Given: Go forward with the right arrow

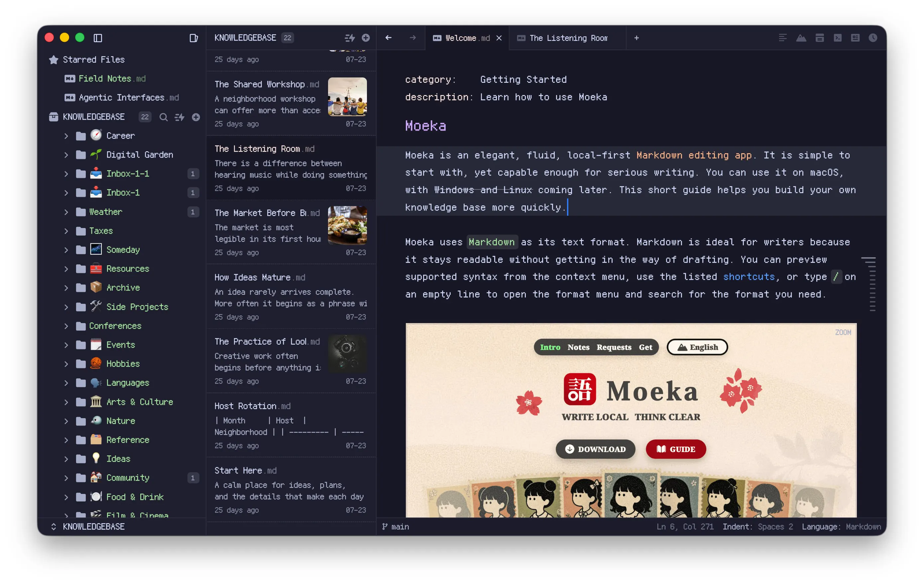Looking at the screenshot, I should point(413,38).
